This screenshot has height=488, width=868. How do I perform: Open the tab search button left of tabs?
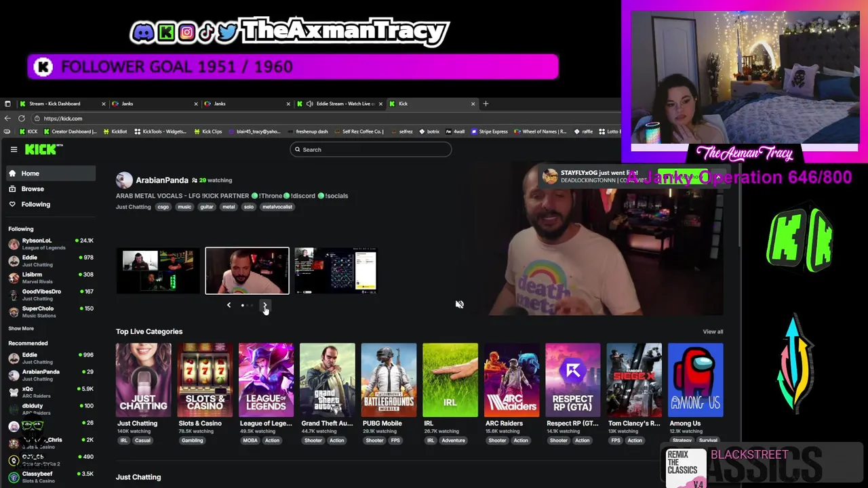[x=7, y=104]
